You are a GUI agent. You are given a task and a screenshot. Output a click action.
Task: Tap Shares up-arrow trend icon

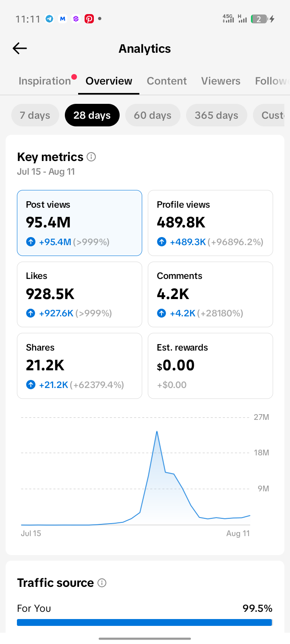[31, 385]
